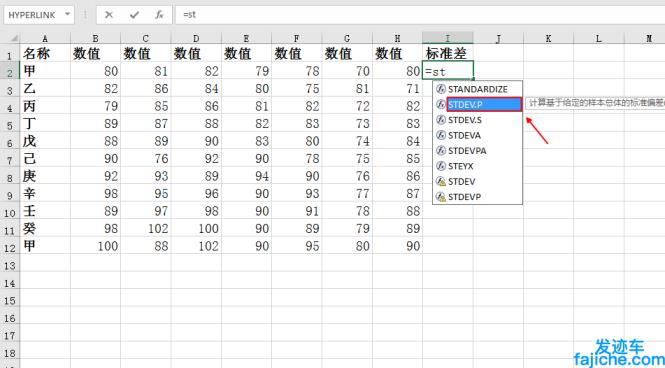This screenshot has width=665, height=368.
Task: Choose legacy STDEV from the autocomplete list
Action: click(x=478, y=181)
